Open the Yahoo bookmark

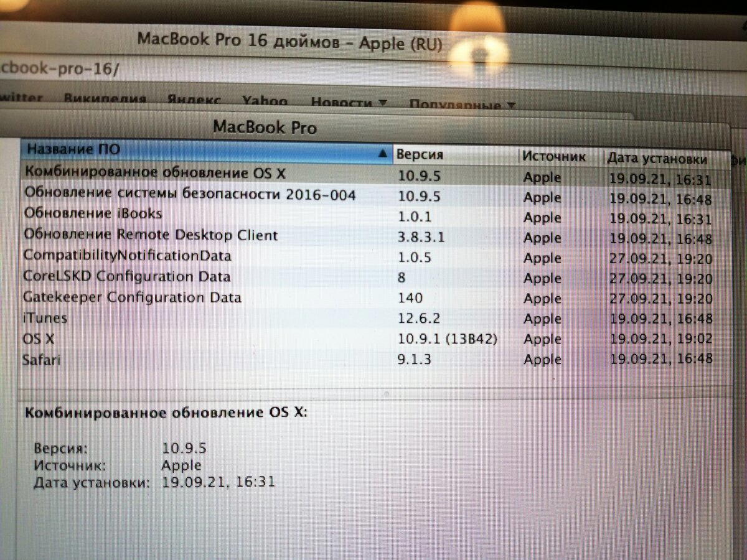coord(265,101)
